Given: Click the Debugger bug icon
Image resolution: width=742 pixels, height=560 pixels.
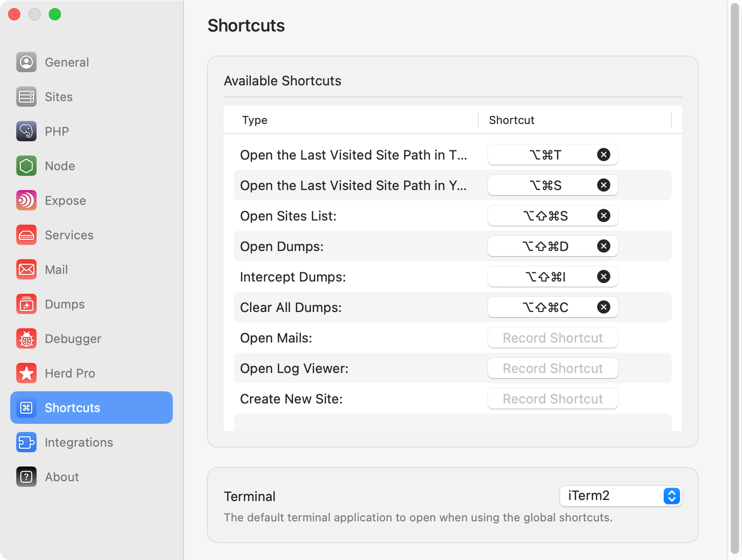Looking at the screenshot, I should pyautogui.click(x=26, y=338).
